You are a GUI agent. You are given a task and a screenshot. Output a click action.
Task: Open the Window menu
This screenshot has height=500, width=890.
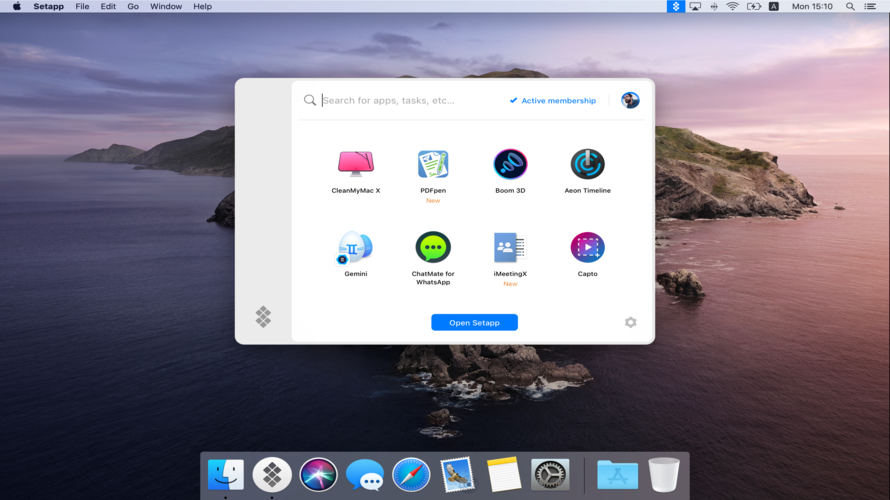166,6
